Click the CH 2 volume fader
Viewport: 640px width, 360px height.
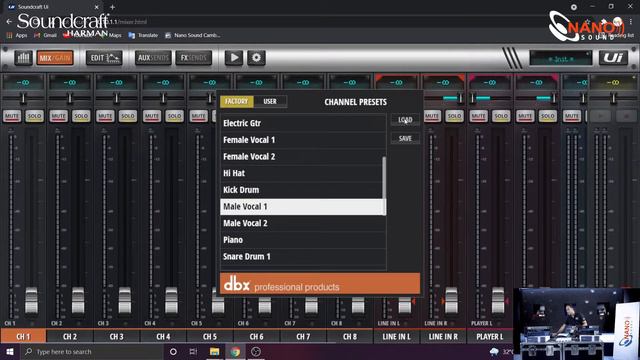tap(78, 300)
